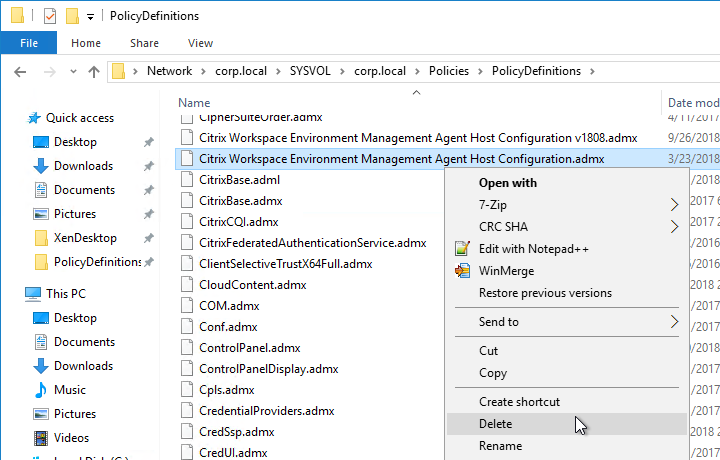
Task: Select the CloudContent.admx file icon
Action: coord(186,285)
